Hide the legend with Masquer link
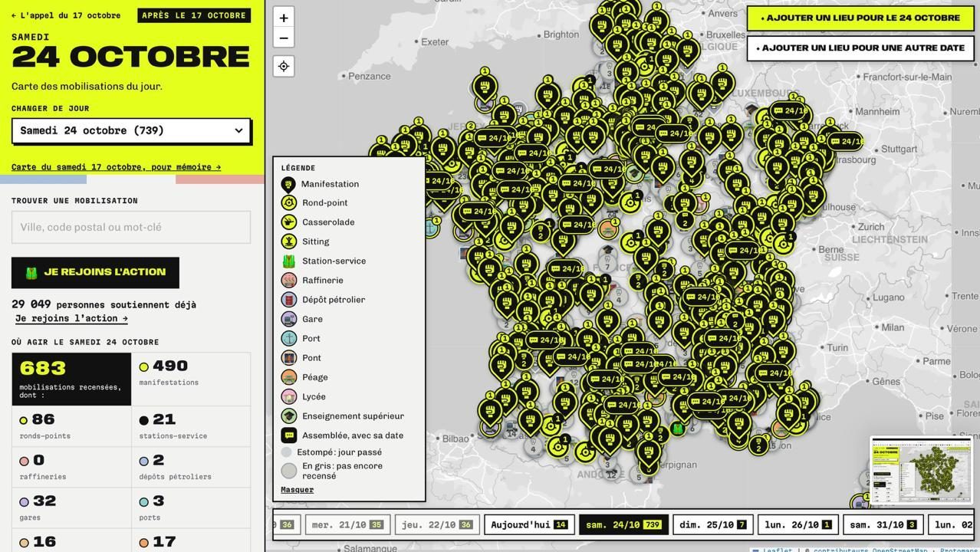 click(x=297, y=490)
